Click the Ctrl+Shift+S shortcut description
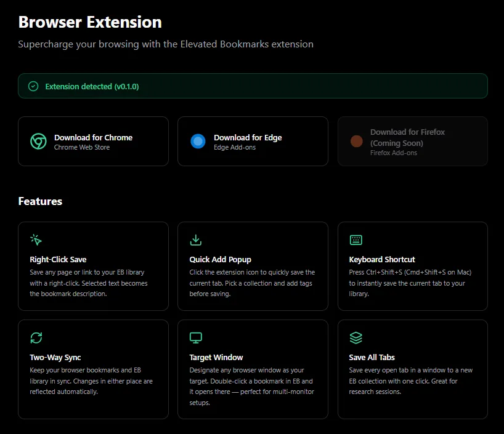 point(410,283)
